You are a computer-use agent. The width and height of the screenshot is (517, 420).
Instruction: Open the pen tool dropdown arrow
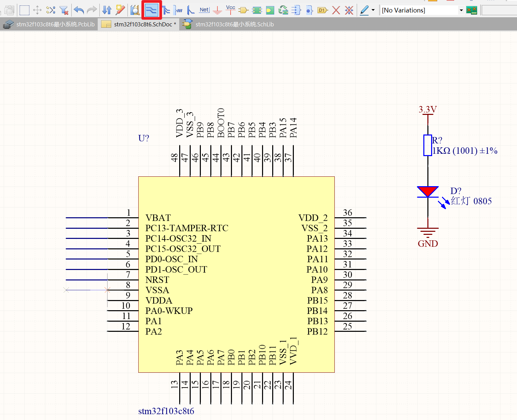coord(373,10)
